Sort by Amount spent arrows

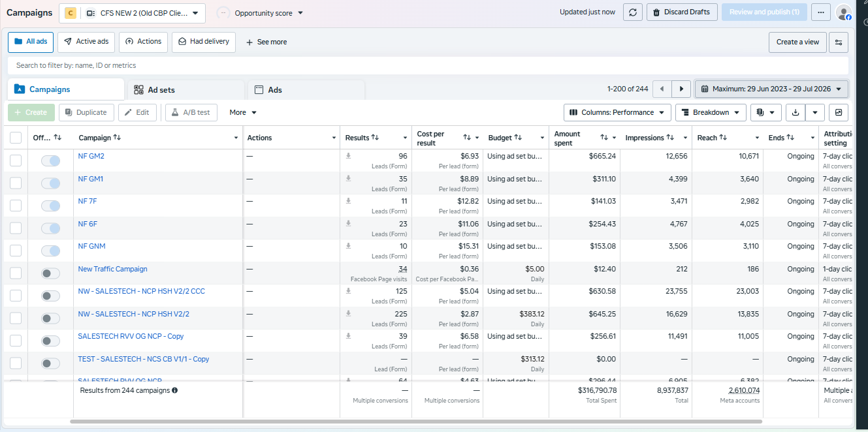[x=604, y=138]
